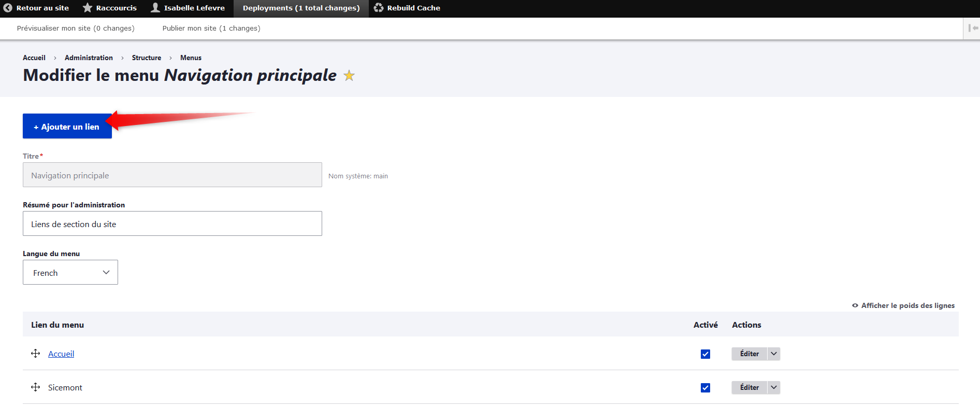Click the Résumé pour l'administration text field

(172, 224)
